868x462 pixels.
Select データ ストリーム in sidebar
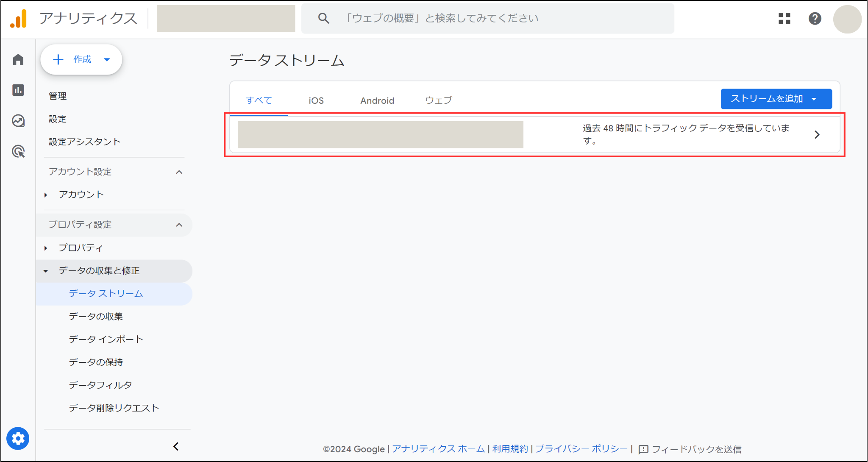[x=114, y=294]
